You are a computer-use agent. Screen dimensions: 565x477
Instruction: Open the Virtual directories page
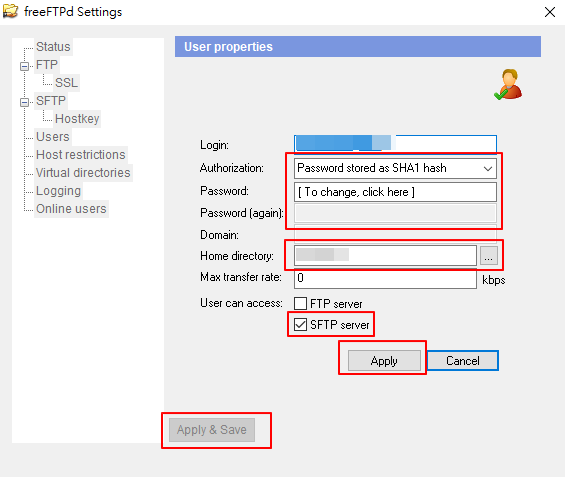[83, 173]
